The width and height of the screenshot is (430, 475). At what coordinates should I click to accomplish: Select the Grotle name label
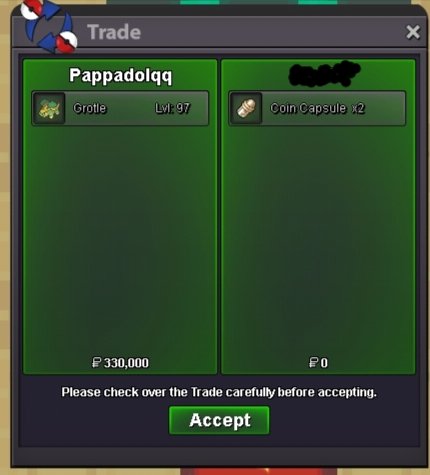pyautogui.click(x=89, y=108)
